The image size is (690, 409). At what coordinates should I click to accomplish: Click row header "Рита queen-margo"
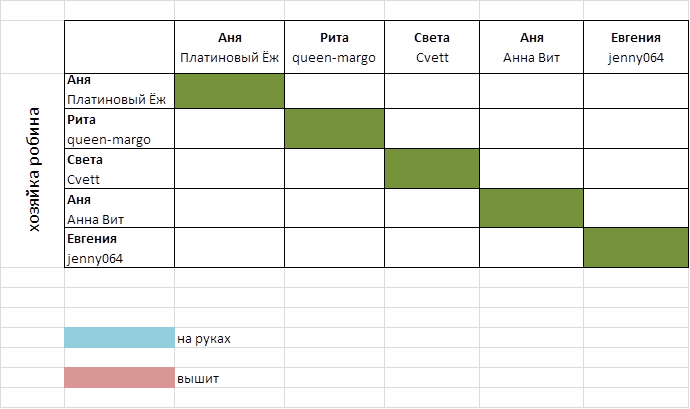point(119,130)
